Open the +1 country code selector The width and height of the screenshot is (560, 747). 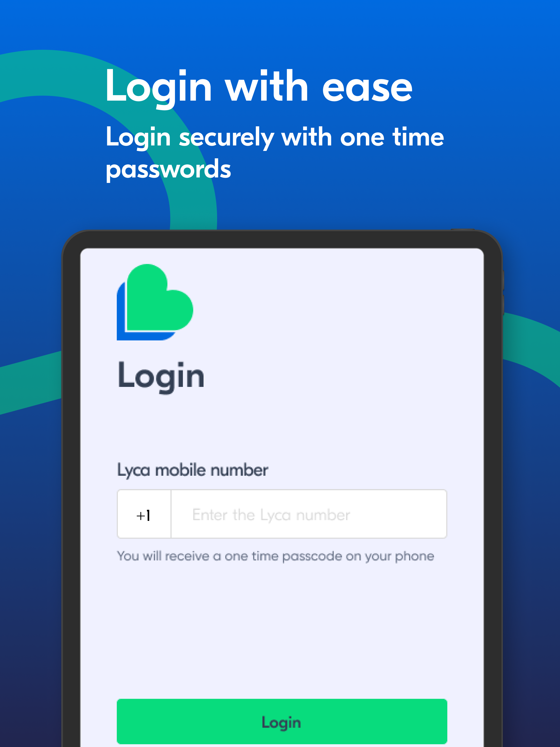pyautogui.click(x=144, y=514)
